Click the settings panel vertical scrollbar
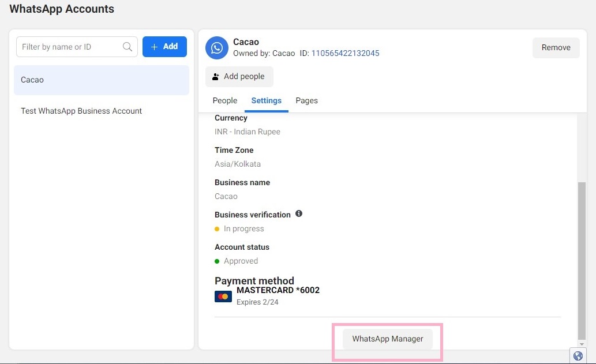Image resolution: width=596 pixels, height=364 pixels. [x=582, y=261]
